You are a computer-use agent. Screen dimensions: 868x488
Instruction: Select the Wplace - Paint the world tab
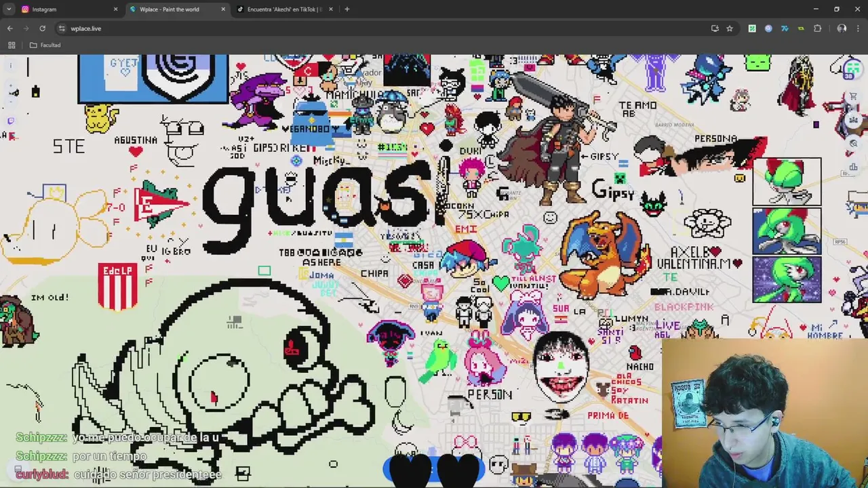[170, 9]
